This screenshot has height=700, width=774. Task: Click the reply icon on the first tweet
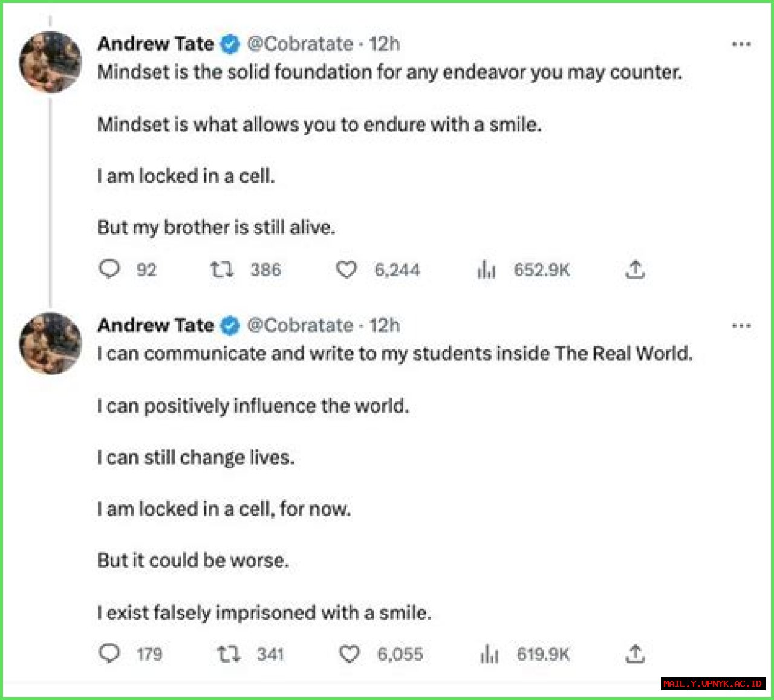point(109,270)
